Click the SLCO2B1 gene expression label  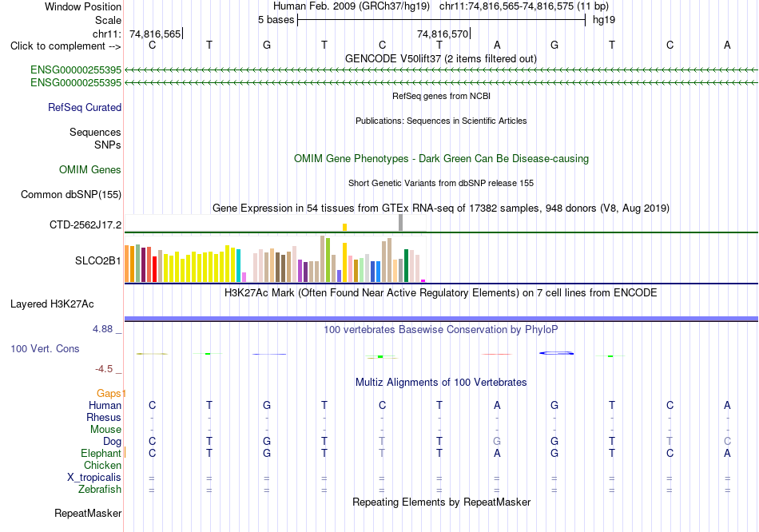pos(98,261)
